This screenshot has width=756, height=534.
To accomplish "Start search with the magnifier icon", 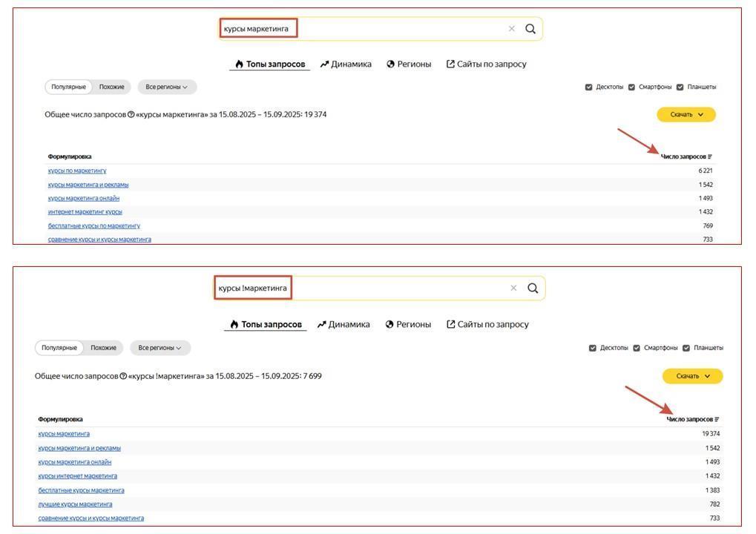I will tap(531, 28).
